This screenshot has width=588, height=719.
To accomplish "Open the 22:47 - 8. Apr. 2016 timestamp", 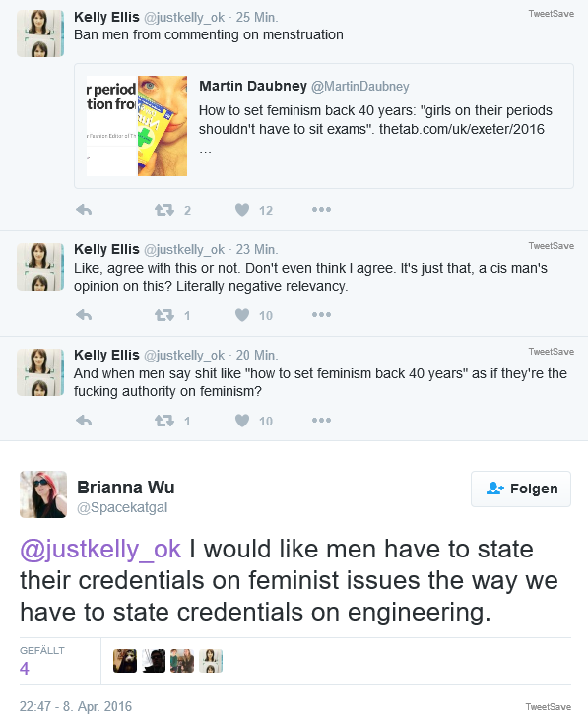I will click(x=76, y=706).
